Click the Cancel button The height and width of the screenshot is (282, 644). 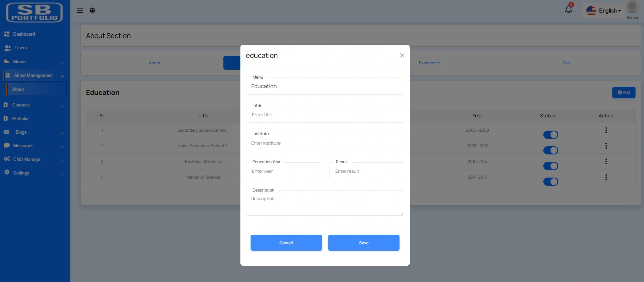286,243
